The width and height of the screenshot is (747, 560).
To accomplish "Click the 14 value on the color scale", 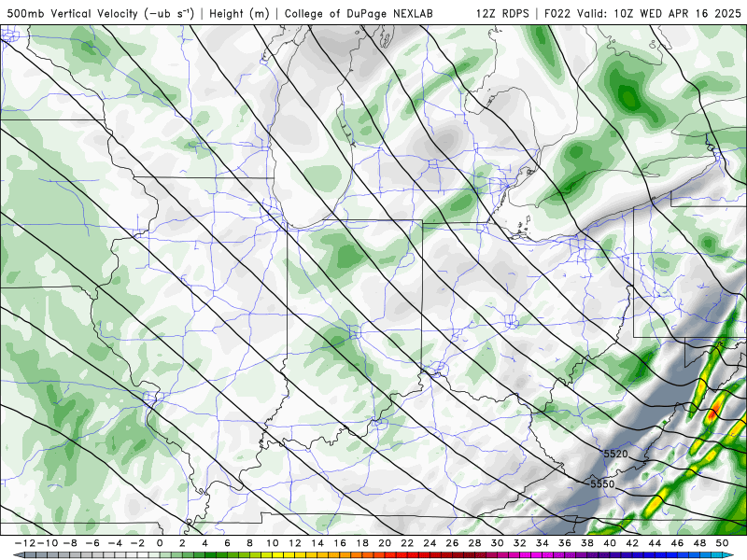I will (x=317, y=543).
